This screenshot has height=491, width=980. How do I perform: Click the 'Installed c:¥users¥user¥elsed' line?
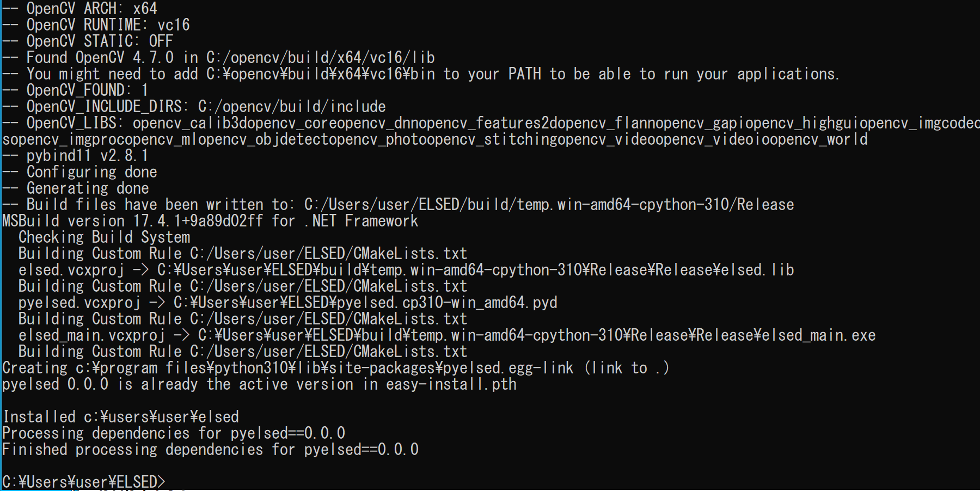click(x=120, y=417)
